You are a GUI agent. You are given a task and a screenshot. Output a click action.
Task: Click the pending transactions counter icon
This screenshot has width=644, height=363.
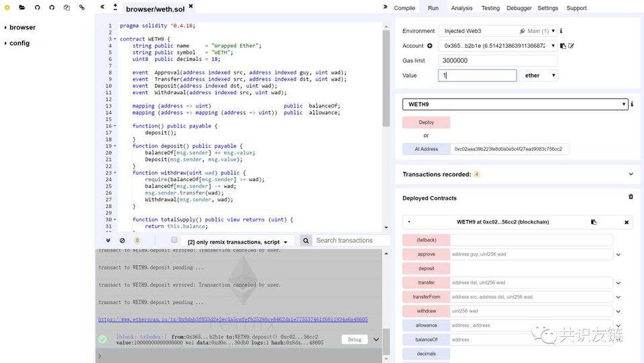click(137, 240)
